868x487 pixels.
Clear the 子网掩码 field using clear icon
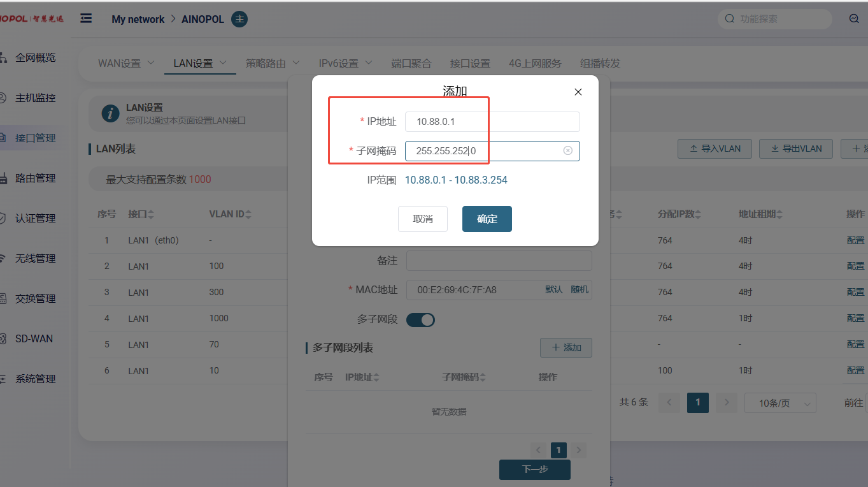coord(567,151)
